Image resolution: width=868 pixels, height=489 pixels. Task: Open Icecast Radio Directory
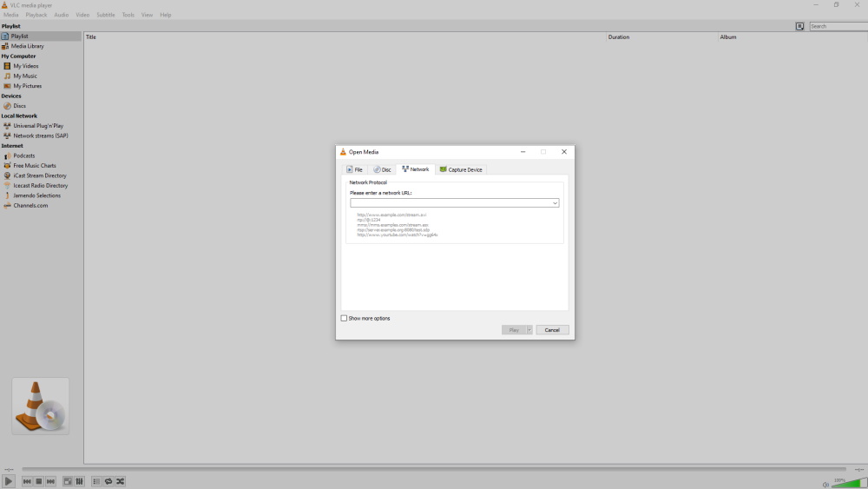41,186
